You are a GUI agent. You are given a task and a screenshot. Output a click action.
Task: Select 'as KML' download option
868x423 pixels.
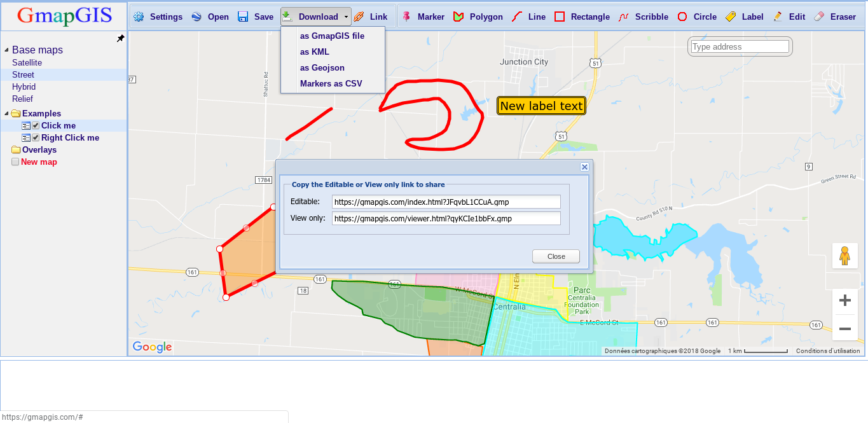[333, 52]
